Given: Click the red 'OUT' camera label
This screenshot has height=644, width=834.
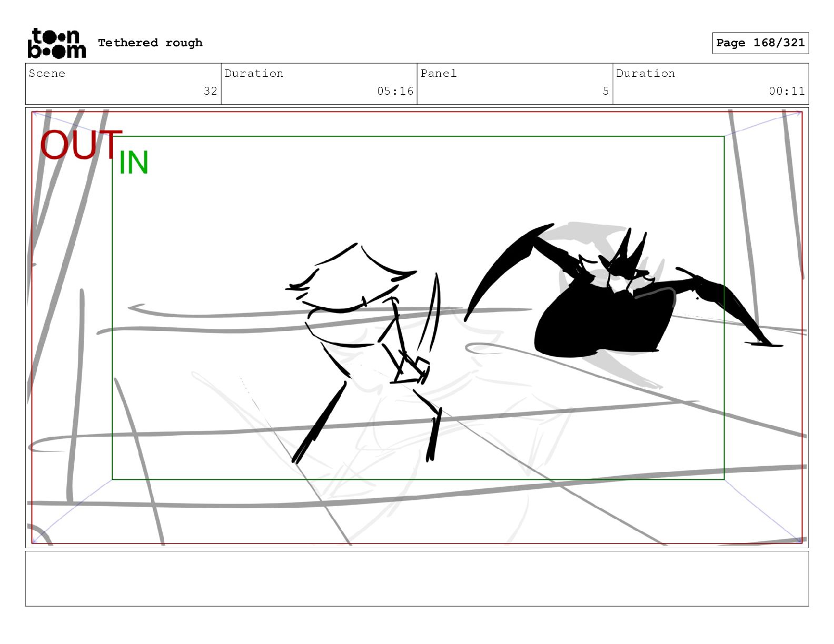Looking at the screenshot, I should click(x=81, y=145).
